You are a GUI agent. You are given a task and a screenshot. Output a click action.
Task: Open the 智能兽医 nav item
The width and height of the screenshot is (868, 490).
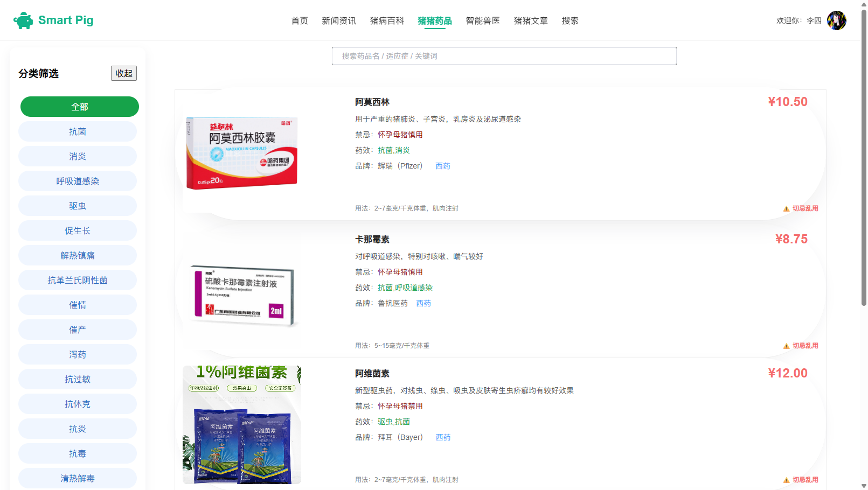(483, 20)
